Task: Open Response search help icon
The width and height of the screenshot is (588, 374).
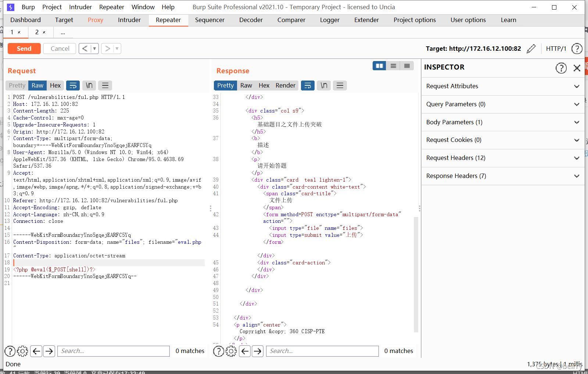Action: [x=219, y=351]
